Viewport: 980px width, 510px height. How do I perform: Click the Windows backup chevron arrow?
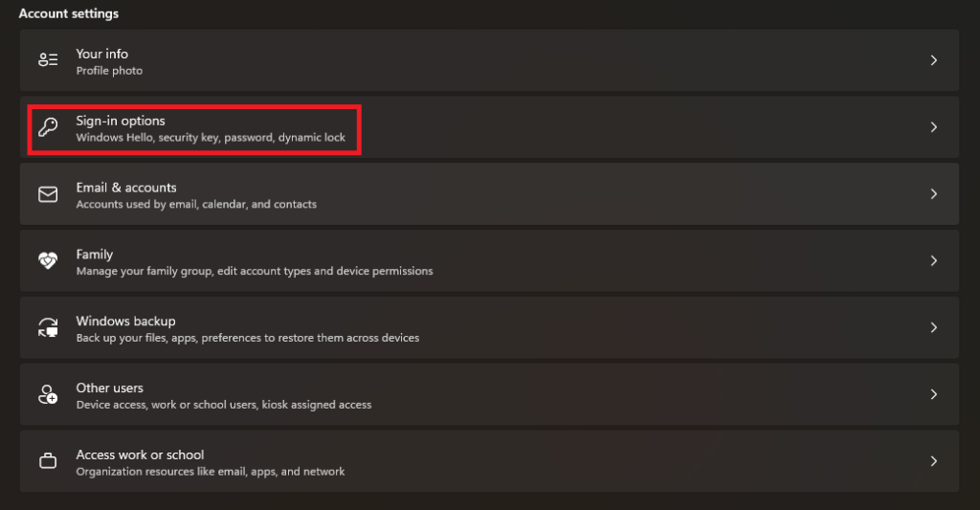point(934,327)
